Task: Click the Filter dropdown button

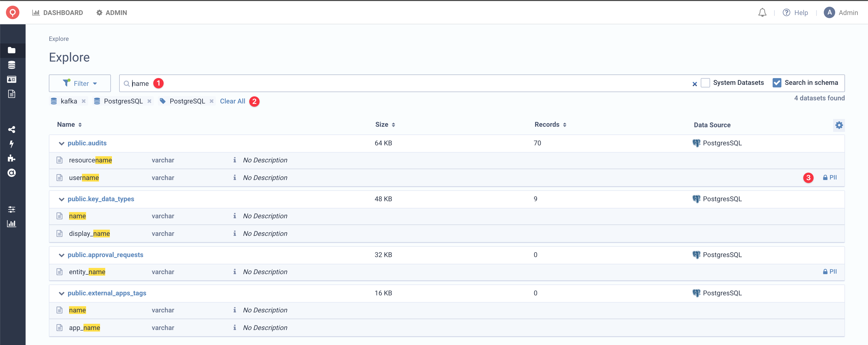Action: coord(80,83)
